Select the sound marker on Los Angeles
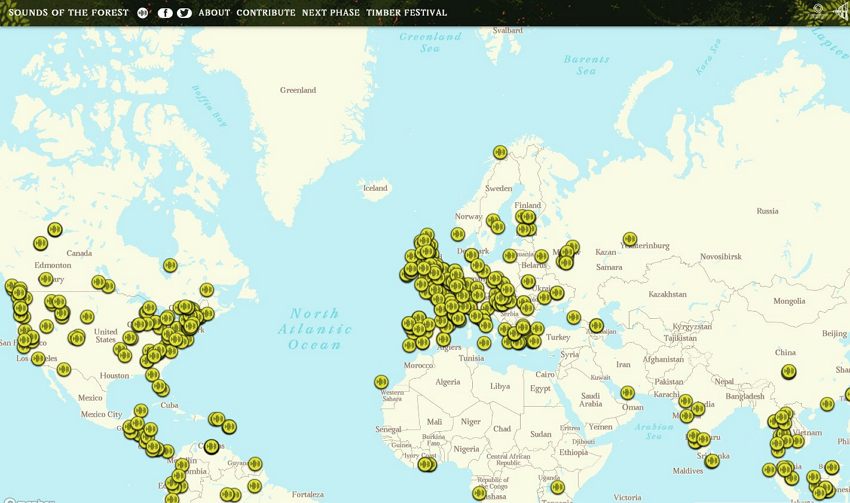850x503 pixels. pos(38,358)
